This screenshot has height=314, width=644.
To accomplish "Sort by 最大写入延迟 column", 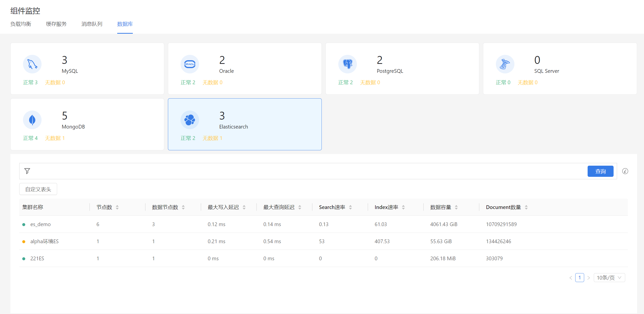I will click(x=244, y=207).
